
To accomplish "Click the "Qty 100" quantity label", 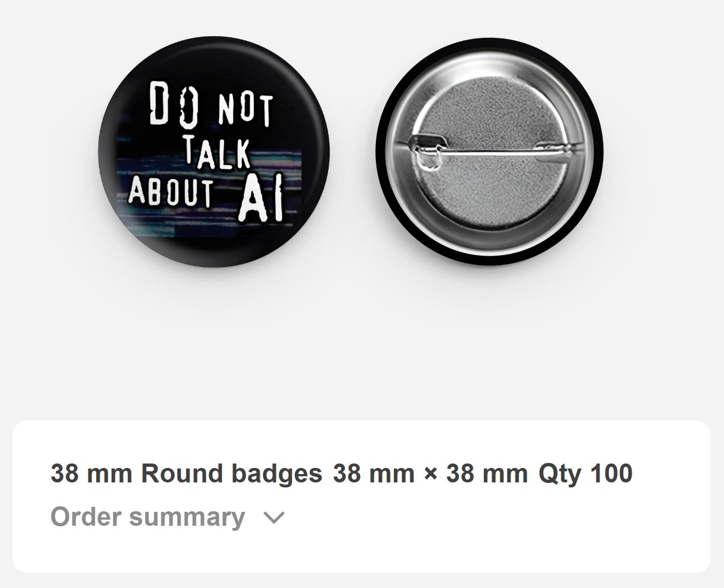I will (x=586, y=474).
